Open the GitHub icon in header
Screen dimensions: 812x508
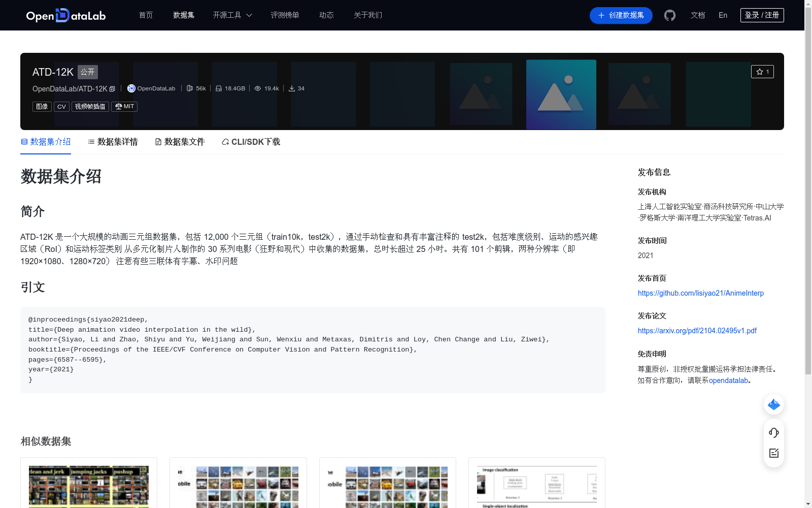tap(670, 15)
